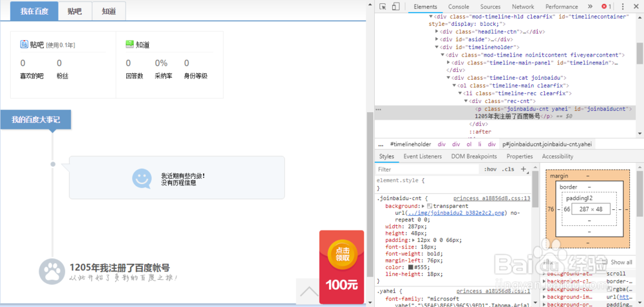Click the 287 × 48 content box

point(590,209)
